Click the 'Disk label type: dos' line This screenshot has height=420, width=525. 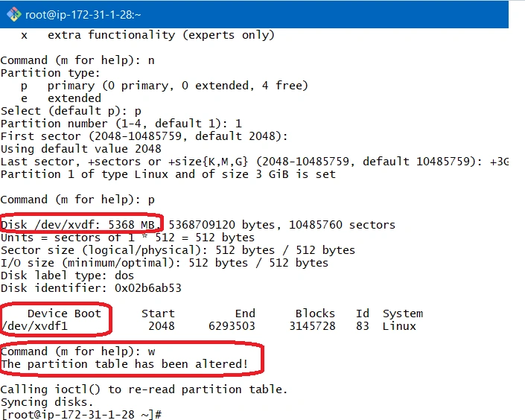(x=67, y=276)
